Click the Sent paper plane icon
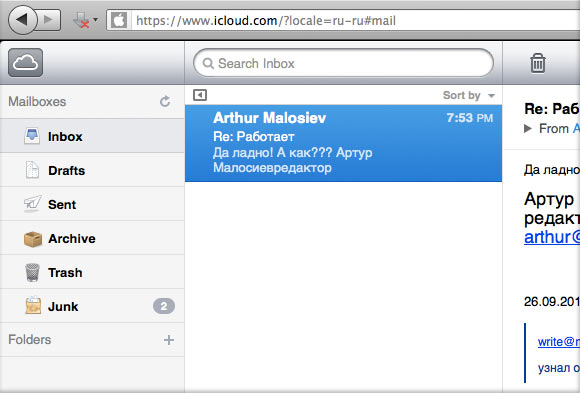The height and width of the screenshot is (393, 580). click(33, 204)
